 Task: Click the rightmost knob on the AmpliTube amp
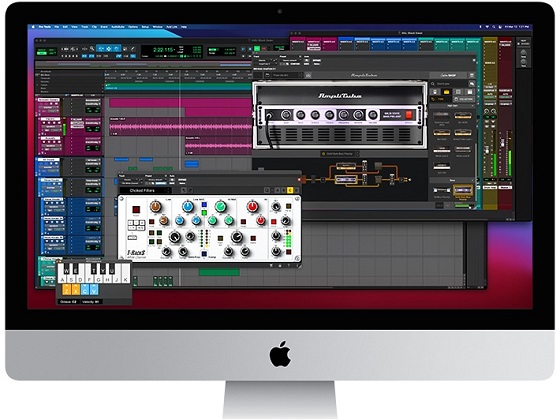(x=372, y=115)
